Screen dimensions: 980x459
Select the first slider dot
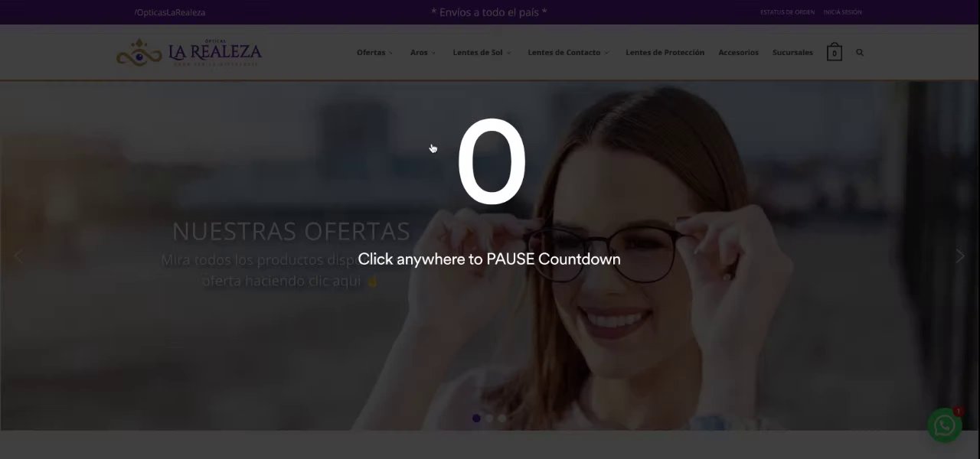[476, 418]
